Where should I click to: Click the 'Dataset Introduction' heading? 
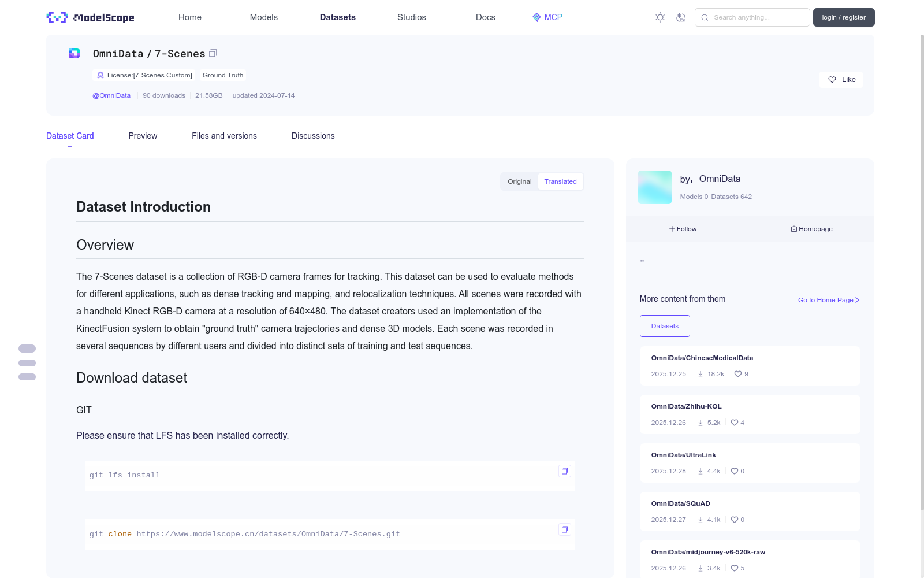point(143,207)
